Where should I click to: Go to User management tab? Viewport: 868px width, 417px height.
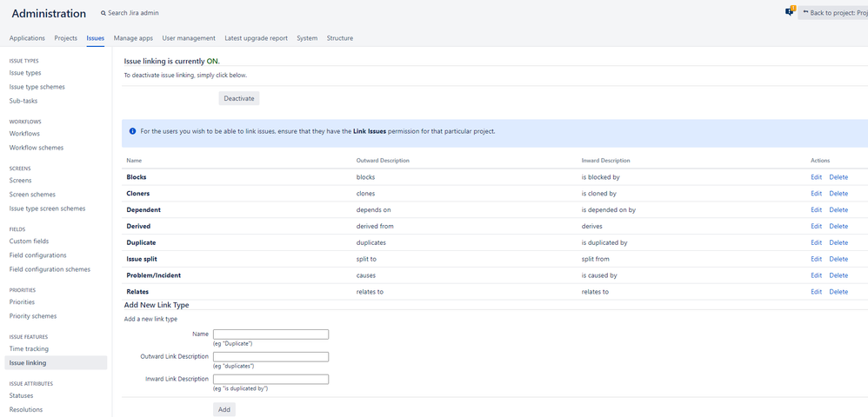(x=189, y=38)
